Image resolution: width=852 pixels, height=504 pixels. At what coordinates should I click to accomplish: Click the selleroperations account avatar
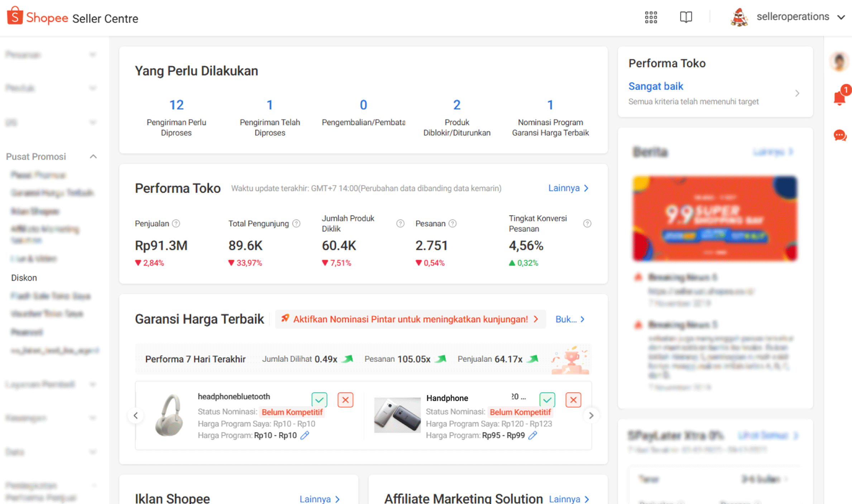click(739, 17)
